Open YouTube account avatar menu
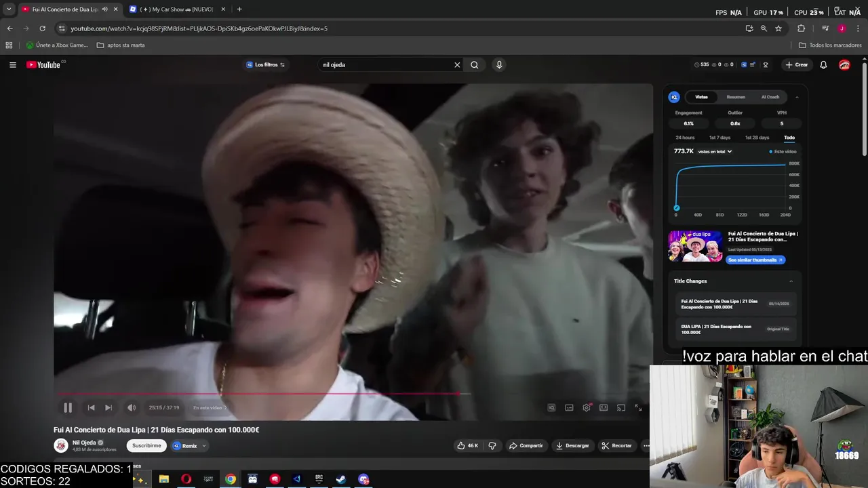The image size is (868, 488). [x=844, y=65]
